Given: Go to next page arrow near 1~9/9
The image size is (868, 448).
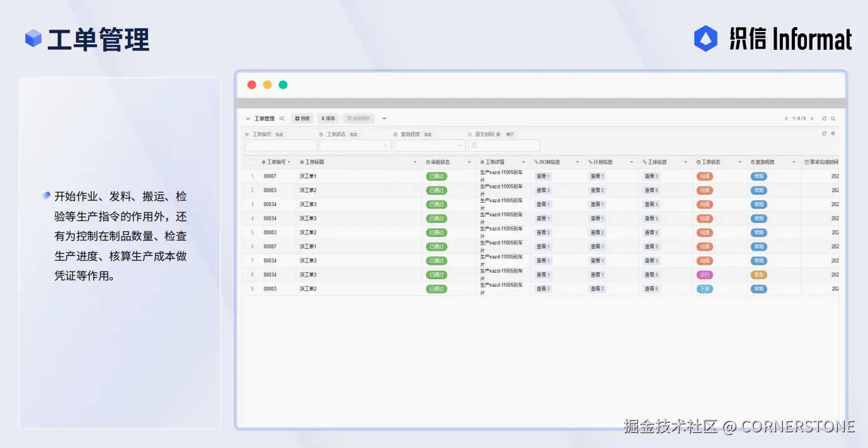Looking at the screenshot, I should click(812, 118).
